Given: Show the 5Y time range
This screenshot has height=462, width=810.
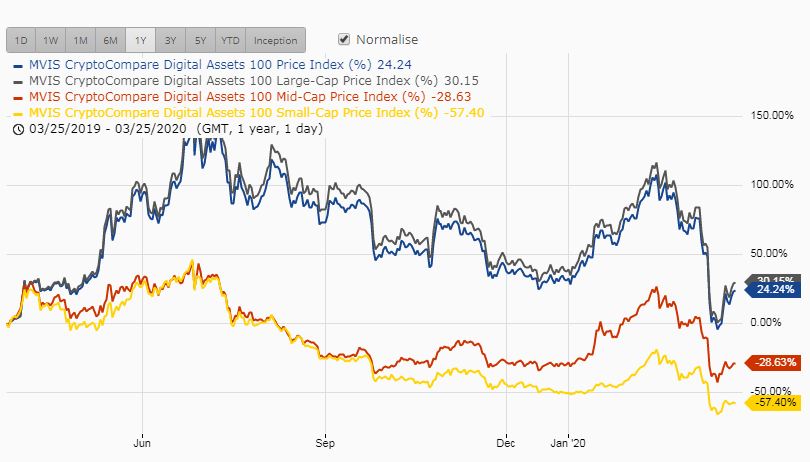Looking at the screenshot, I should [200, 40].
